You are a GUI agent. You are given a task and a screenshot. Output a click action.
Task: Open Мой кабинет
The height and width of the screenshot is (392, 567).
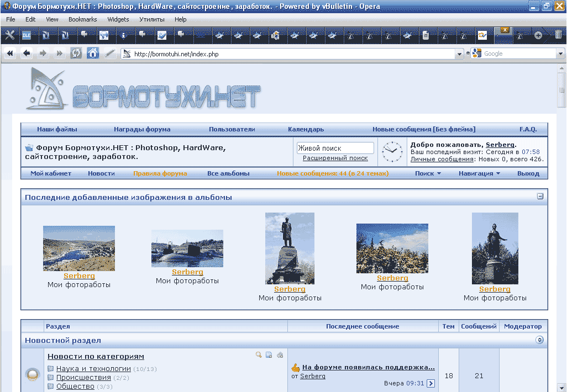tap(51, 173)
